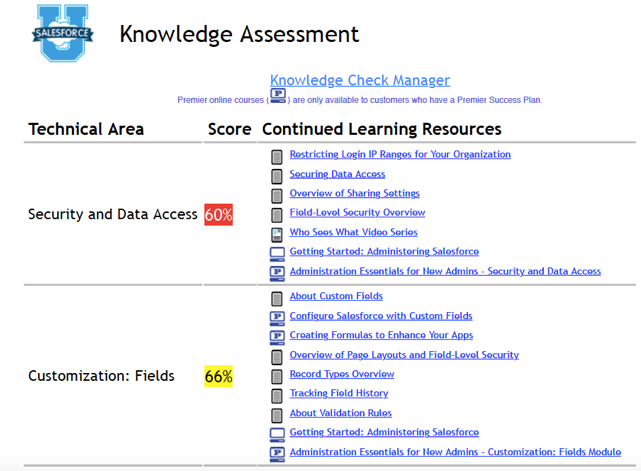
Task: Click Premier icon beside Security and Data Access module
Action: tap(277, 274)
